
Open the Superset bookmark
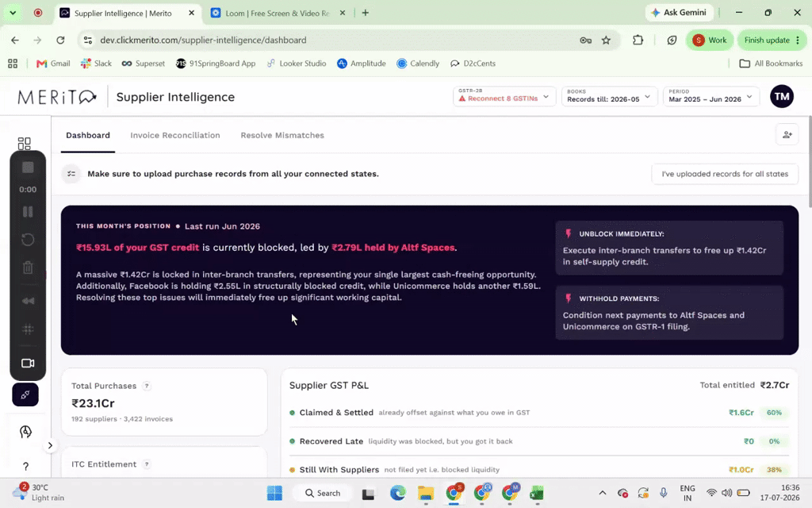coord(143,63)
